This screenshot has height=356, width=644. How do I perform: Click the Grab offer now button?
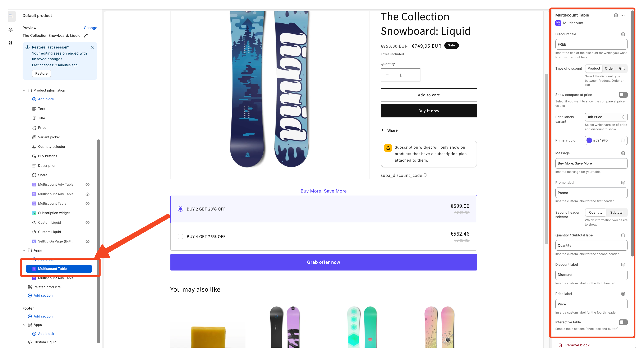tap(323, 262)
